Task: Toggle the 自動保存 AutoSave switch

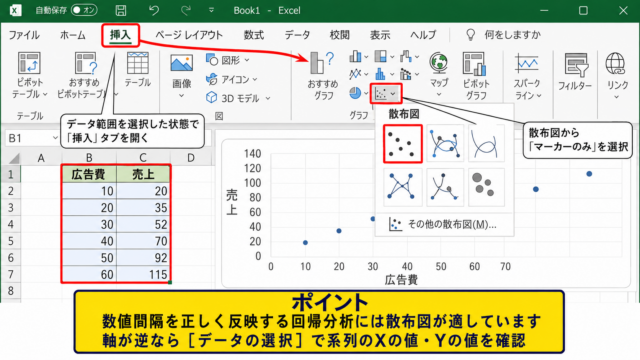Action: (x=84, y=10)
